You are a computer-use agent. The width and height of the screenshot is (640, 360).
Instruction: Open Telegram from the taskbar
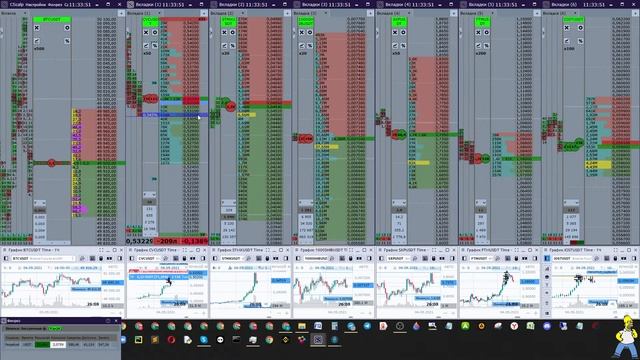click(367, 326)
